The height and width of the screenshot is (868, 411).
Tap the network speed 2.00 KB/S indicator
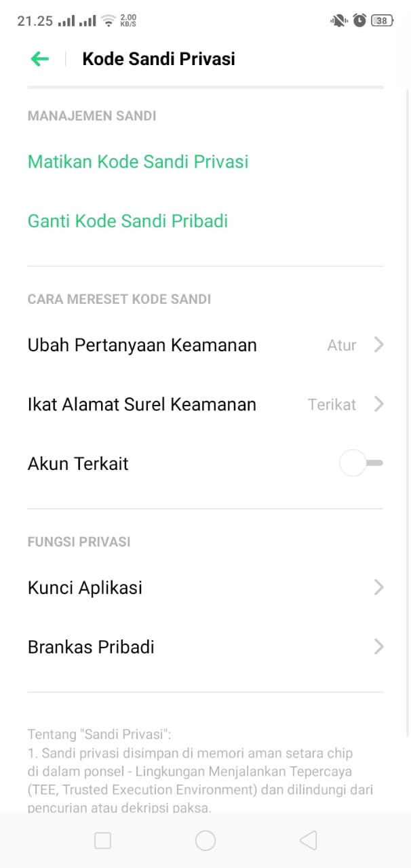click(130, 20)
